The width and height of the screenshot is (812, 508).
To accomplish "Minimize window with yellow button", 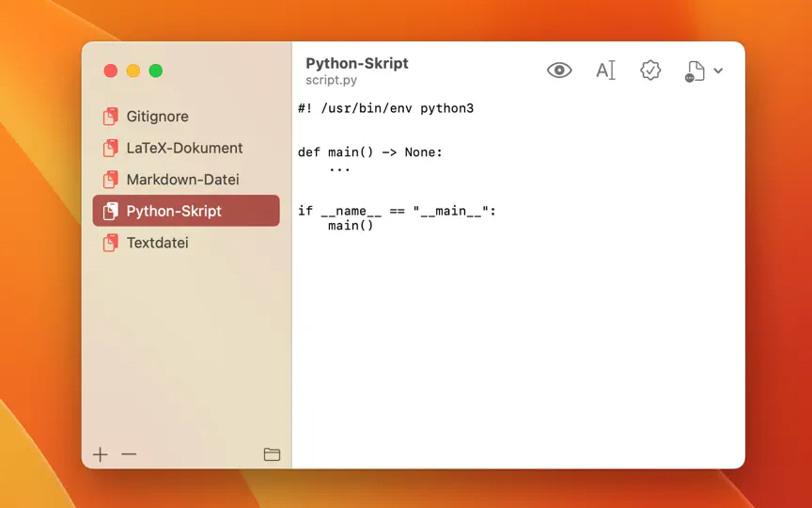I will click(133, 71).
